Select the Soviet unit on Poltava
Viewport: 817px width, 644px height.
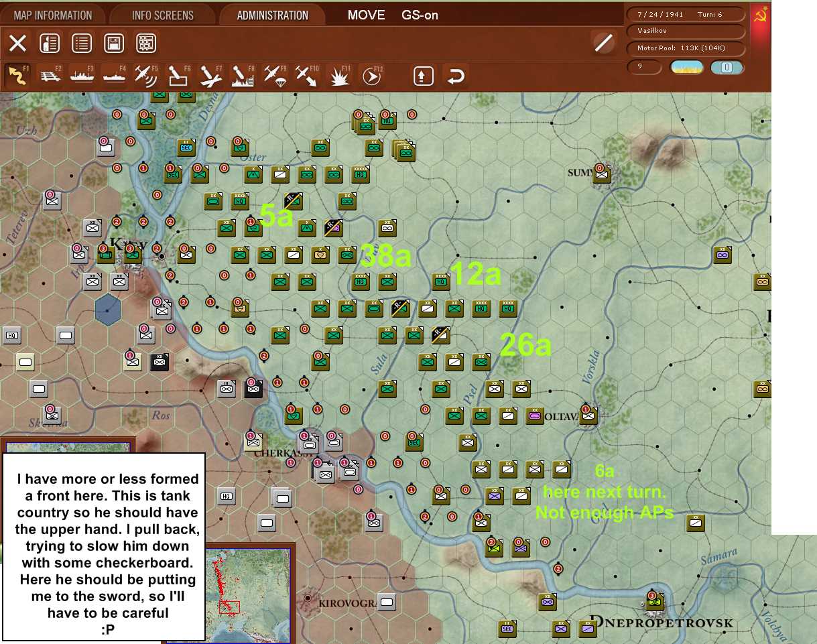tap(588, 415)
